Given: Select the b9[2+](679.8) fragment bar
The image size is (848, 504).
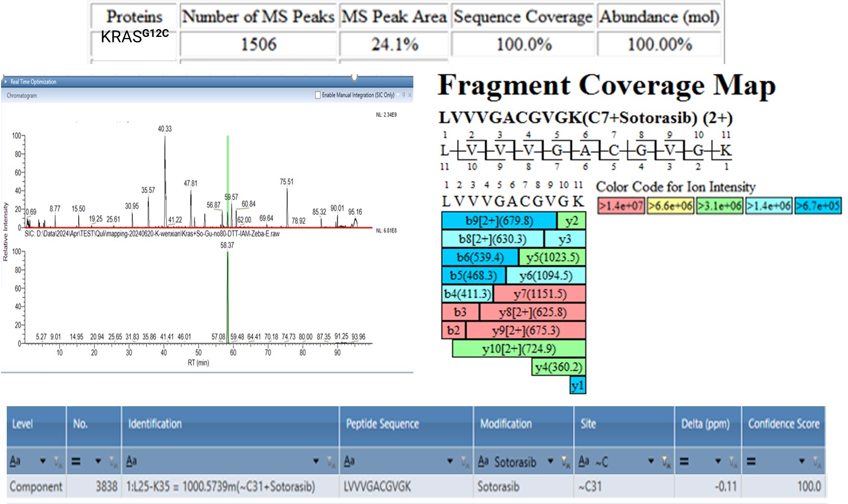Looking at the screenshot, I should (499, 221).
